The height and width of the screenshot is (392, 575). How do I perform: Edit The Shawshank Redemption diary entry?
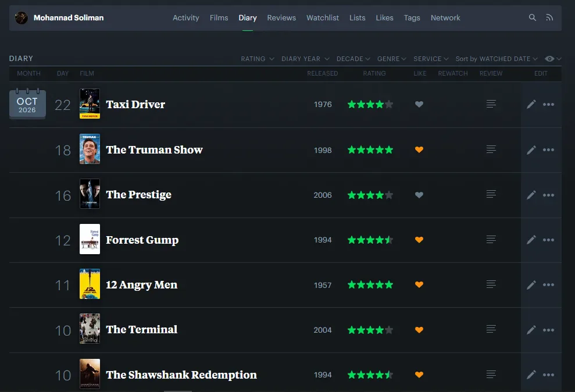click(x=531, y=375)
